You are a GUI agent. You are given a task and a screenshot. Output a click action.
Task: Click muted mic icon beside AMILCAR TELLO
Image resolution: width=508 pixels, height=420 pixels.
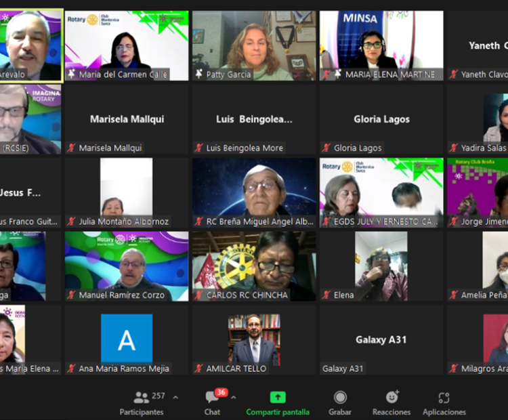coord(199,369)
